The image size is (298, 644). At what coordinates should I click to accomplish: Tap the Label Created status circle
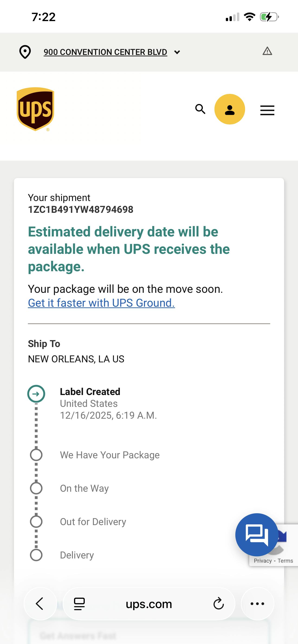tap(36, 394)
